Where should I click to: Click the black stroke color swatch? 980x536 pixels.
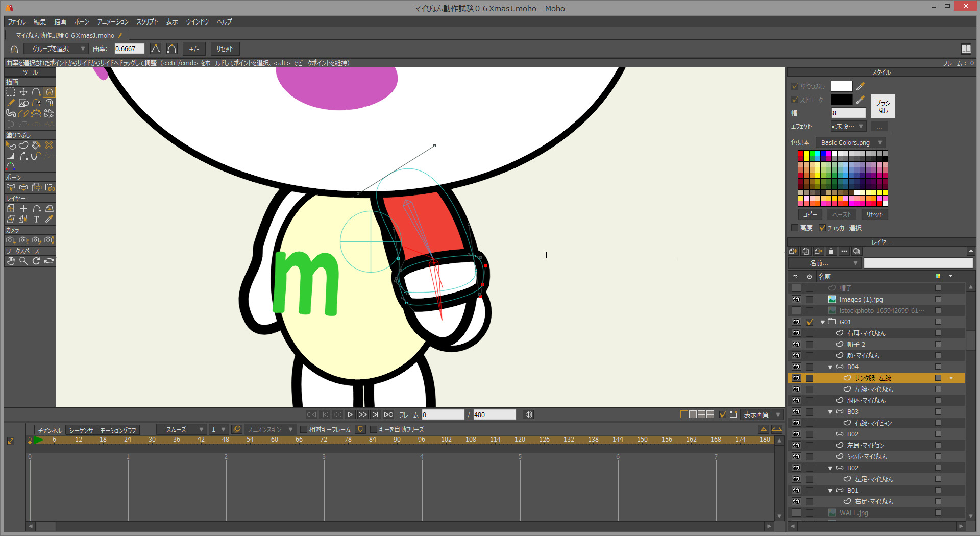coord(841,100)
